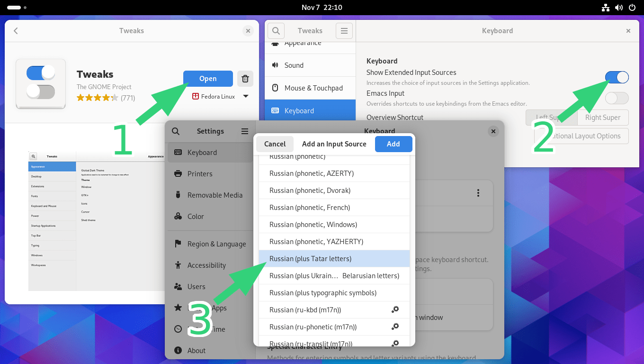This screenshot has width=644, height=364.
Task: Click Add in the input source dialog
Action: tap(394, 144)
